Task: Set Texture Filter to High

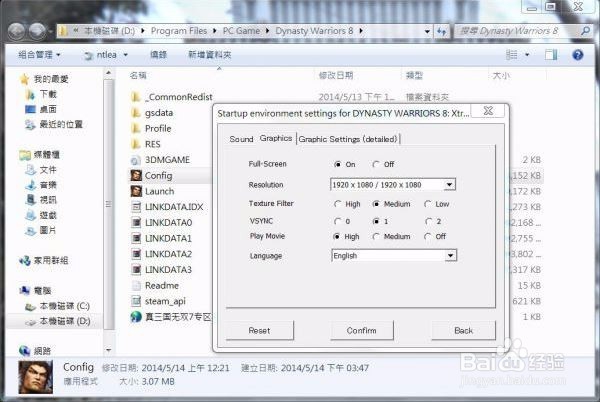Action: tap(338, 204)
